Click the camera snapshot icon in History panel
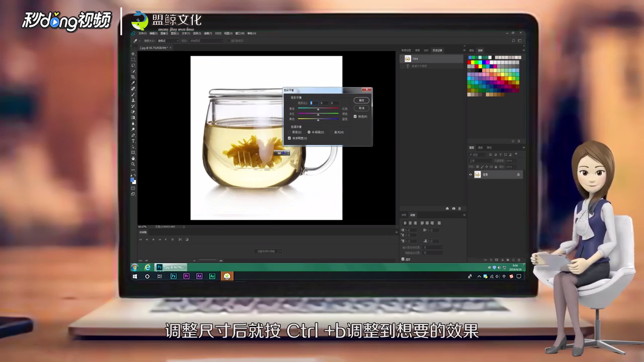Viewport: 644px width, 362px height. coord(454,208)
